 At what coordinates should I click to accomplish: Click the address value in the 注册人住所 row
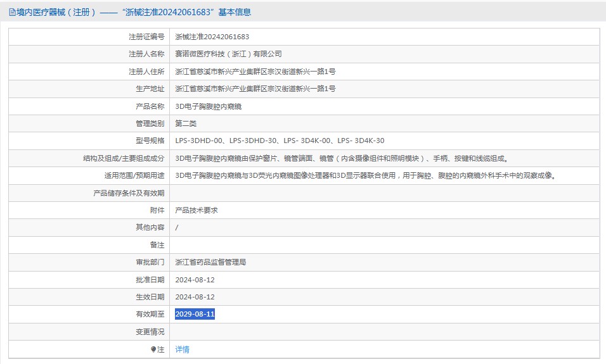pyautogui.click(x=255, y=72)
